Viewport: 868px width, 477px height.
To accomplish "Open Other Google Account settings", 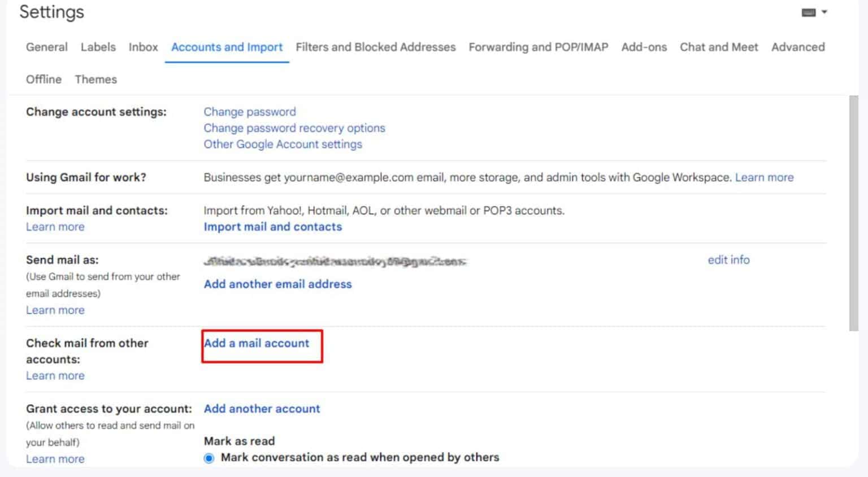I will [283, 144].
